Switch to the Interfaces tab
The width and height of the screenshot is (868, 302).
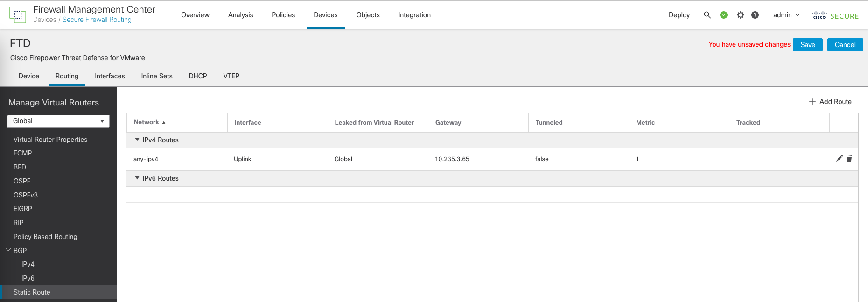coord(110,76)
